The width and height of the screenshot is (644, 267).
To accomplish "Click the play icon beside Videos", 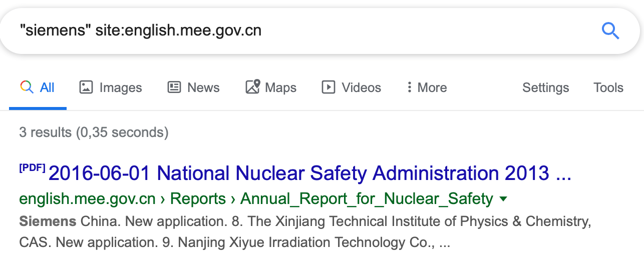I will (329, 87).
